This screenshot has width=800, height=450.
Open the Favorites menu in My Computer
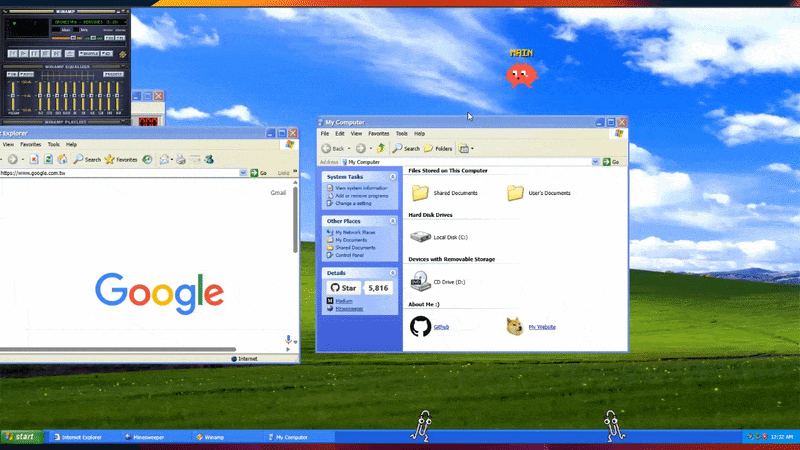coord(379,134)
